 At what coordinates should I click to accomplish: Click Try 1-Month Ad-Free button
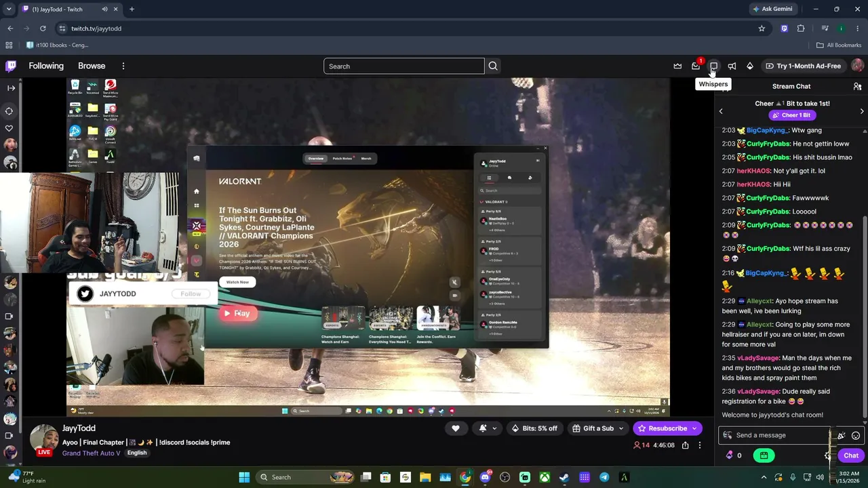[x=804, y=66]
